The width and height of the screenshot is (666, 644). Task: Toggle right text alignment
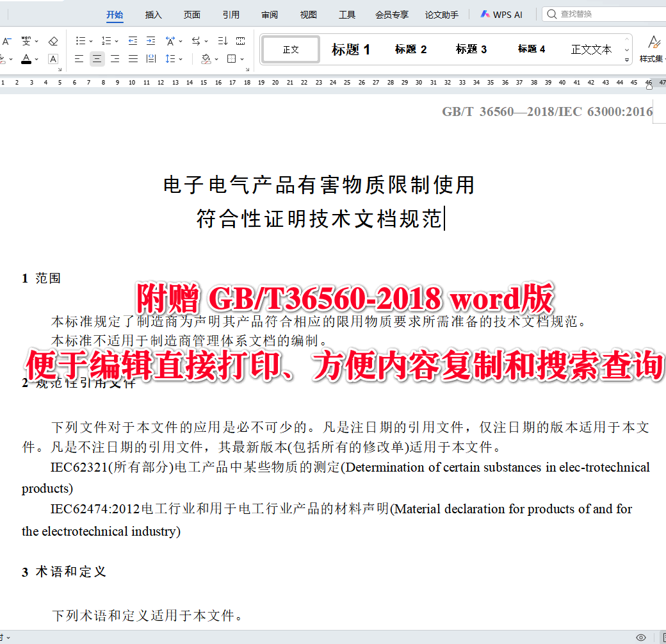pos(115,59)
